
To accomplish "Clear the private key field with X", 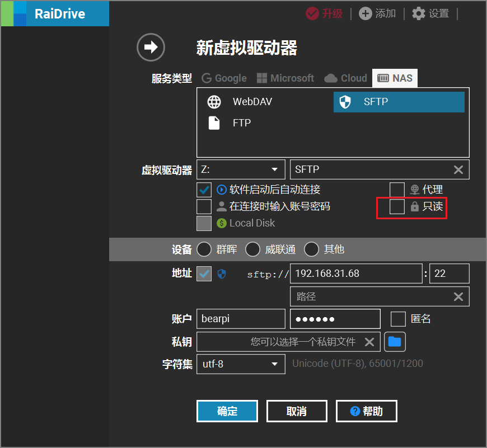I will point(369,342).
